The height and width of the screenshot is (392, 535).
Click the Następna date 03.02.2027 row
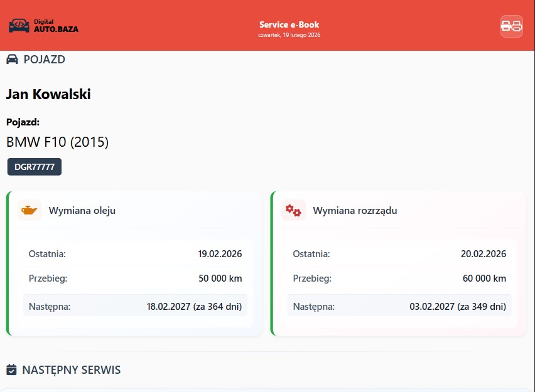[x=399, y=306]
